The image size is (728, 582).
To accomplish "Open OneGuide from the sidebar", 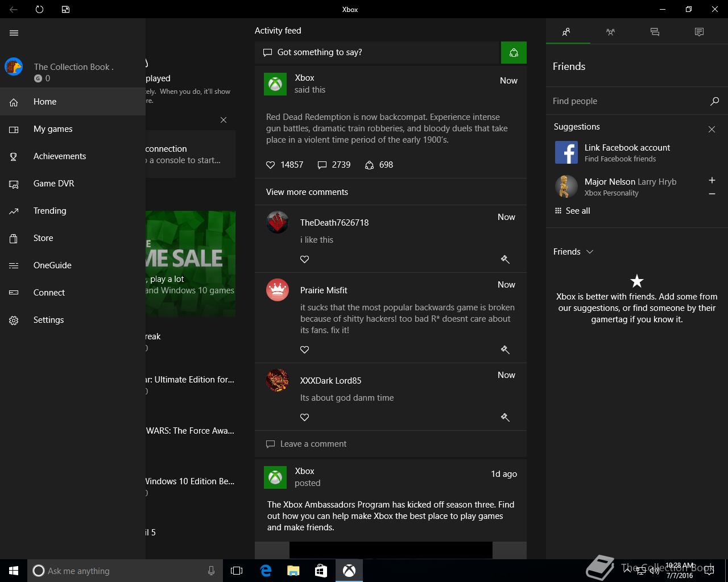I will 73,265.
